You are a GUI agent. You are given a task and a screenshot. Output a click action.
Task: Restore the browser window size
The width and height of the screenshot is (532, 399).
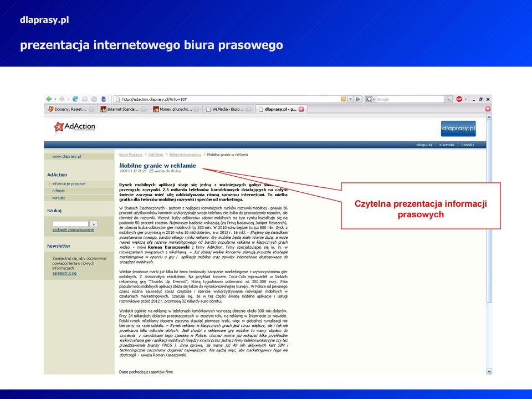tap(481, 99)
